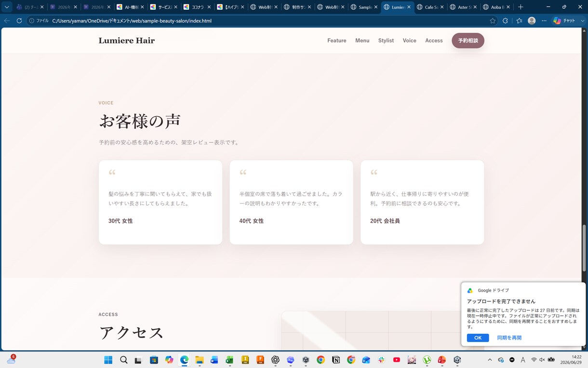
Task: Switch to the ココナラ tab
Action: click(194, 7)
